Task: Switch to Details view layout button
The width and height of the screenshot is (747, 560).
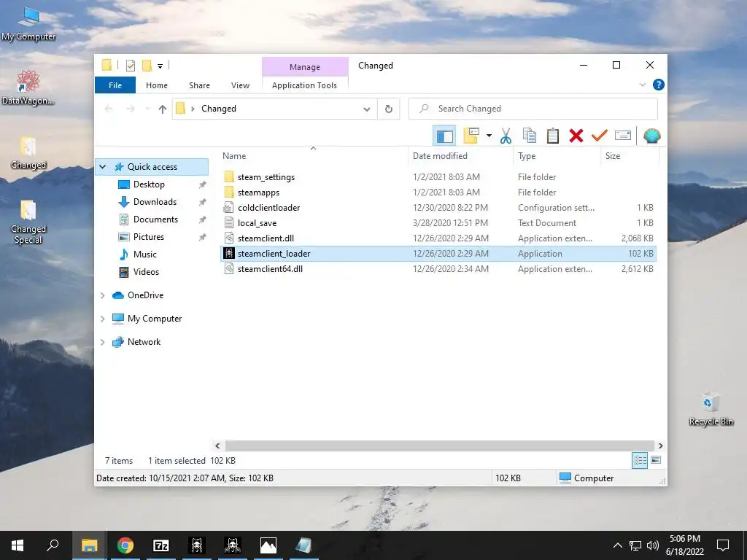Action: pos(640,461)
